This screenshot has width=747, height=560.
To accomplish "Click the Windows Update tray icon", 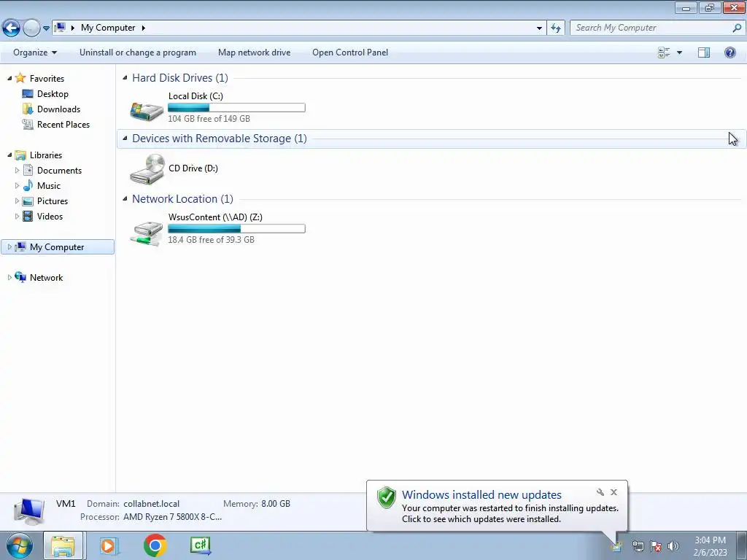I will point(617,547).
